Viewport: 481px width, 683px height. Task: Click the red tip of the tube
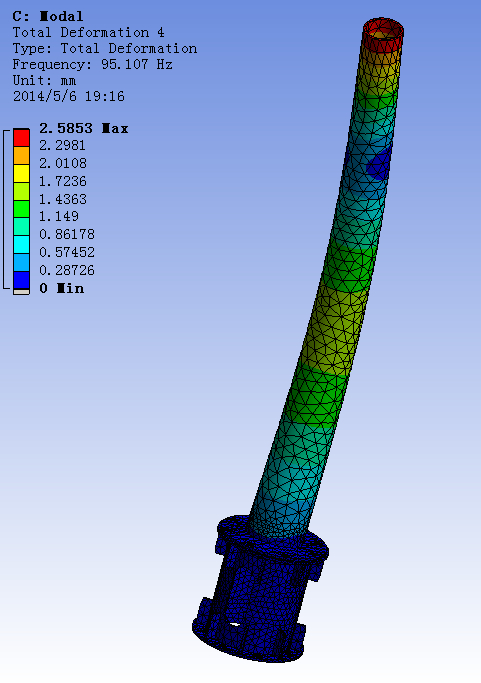point(383,33)
